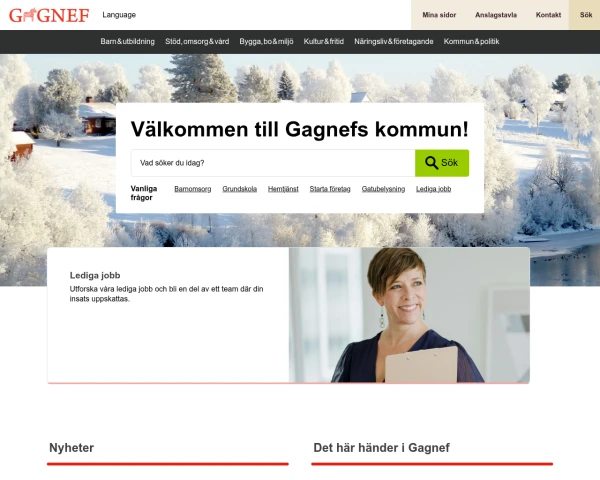
Task: Open Mina sidor
Action: 439,15
